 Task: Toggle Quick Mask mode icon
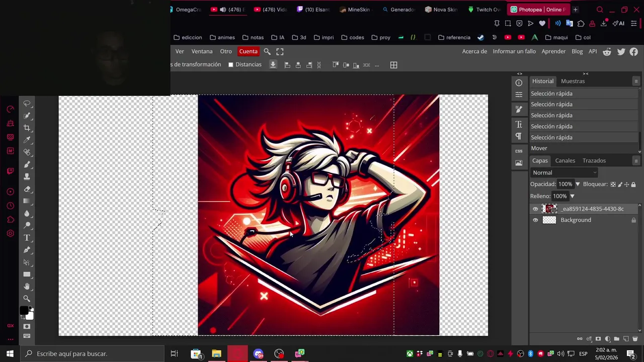coord(27,326)
